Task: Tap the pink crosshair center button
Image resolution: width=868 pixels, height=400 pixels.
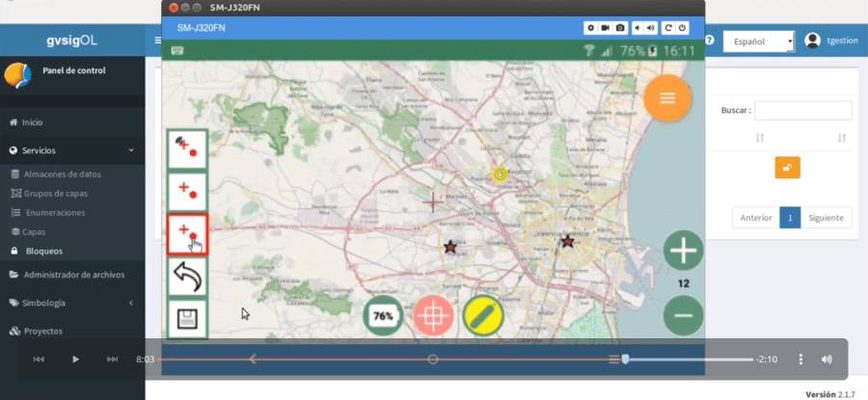Action: click(x=433, y=315)
